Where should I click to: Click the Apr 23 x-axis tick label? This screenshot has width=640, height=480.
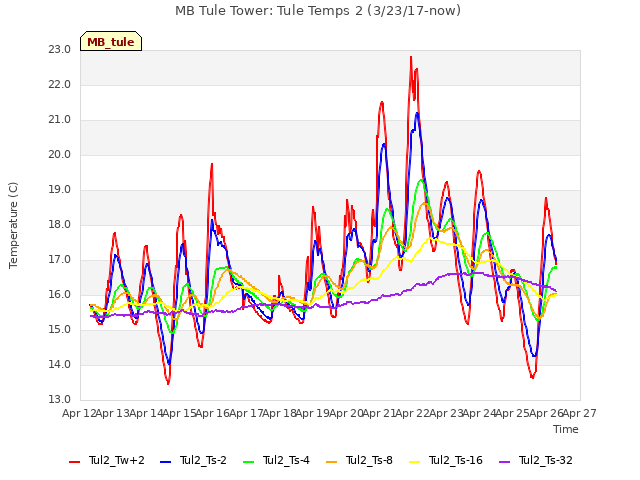(x=446, y=413)
